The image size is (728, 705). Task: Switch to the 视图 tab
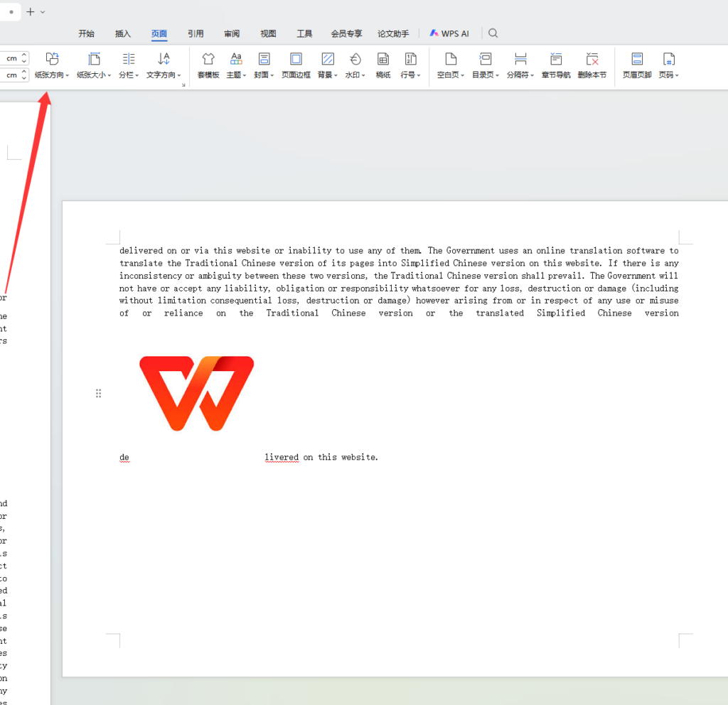pos(268,33)
